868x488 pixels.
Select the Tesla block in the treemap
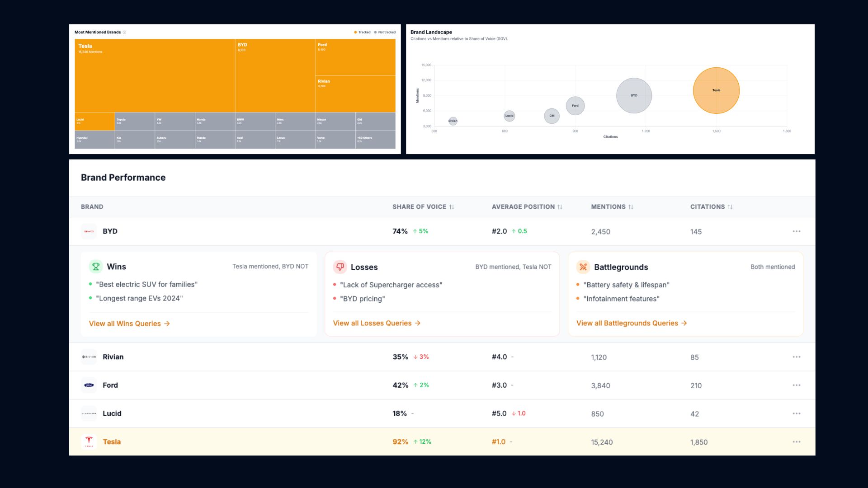(x=154, y=75)
